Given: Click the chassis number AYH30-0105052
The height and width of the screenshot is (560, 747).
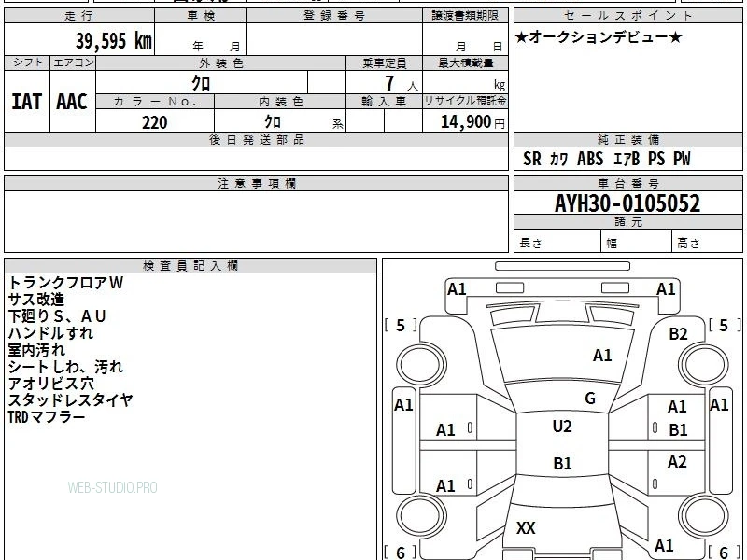Looking at the screenshot, I should (x=627, y=203).
